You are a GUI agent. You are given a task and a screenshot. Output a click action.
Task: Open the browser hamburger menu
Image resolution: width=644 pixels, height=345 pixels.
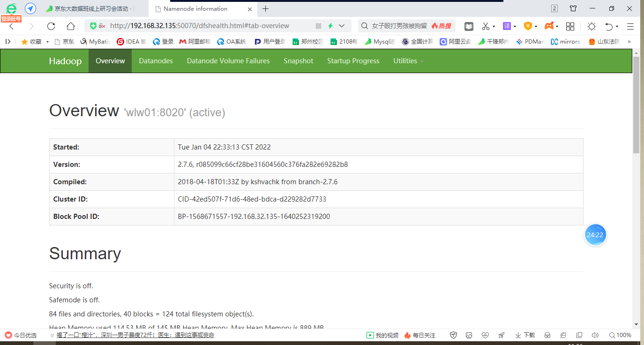(x=630, y=26)
